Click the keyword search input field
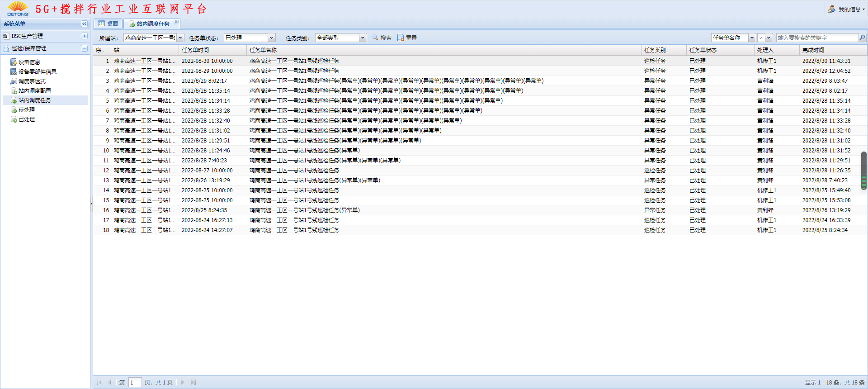Screen dimensions: 868x389 click(x=816, y=38)
